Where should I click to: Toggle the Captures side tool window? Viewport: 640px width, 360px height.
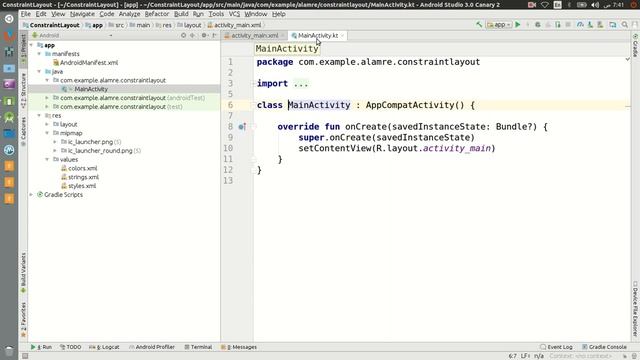[x=23, y=131]
